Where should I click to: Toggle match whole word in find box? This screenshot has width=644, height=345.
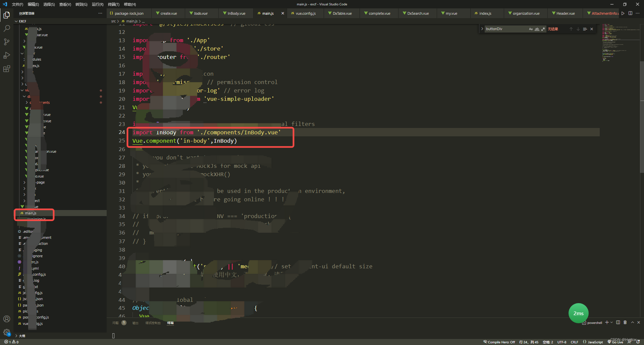pyautogui.click(x=537, y=29)
